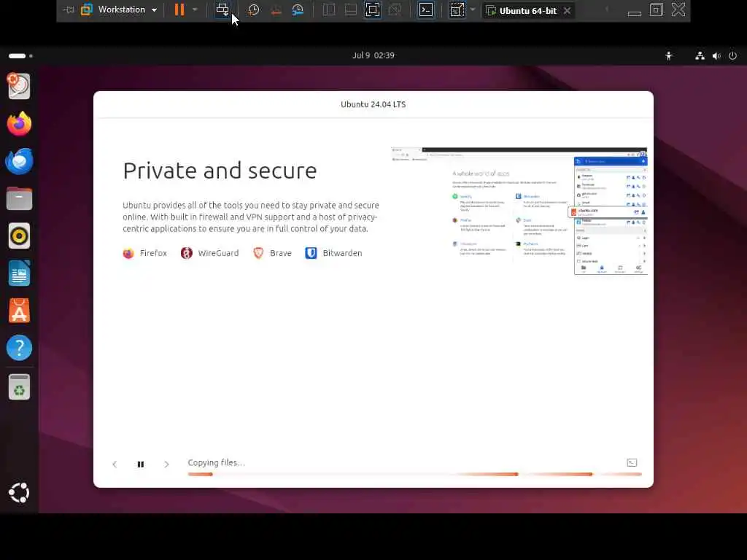Click the app screenshot image in slide
Image resolution: width=747 pixels, height=560 pixels.
tap(519, 211)
